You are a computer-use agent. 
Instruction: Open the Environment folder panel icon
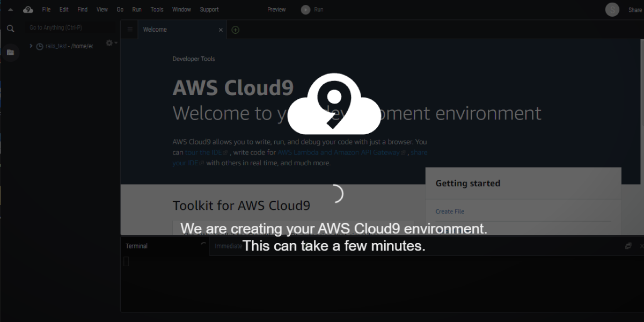[x=10, y=52]
